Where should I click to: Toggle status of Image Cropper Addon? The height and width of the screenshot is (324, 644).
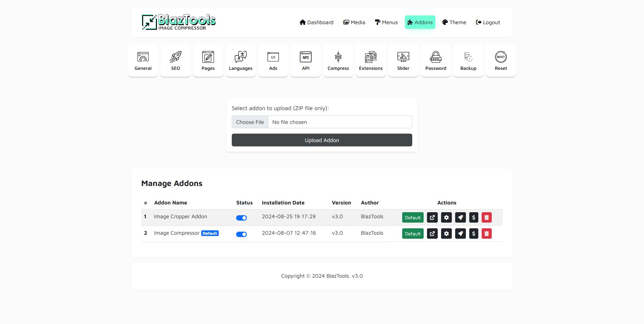[x=241, y=218]
